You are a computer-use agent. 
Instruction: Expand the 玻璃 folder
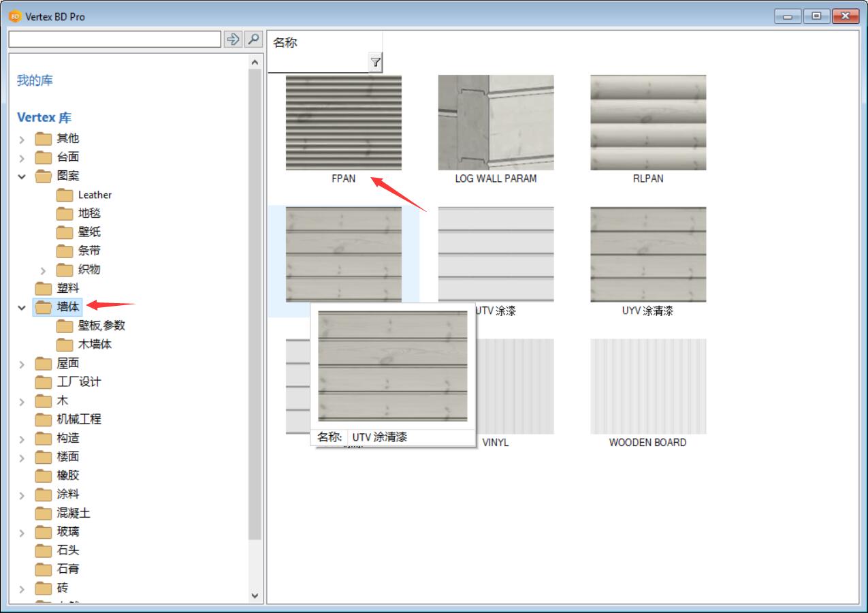(x=22, y=533)
